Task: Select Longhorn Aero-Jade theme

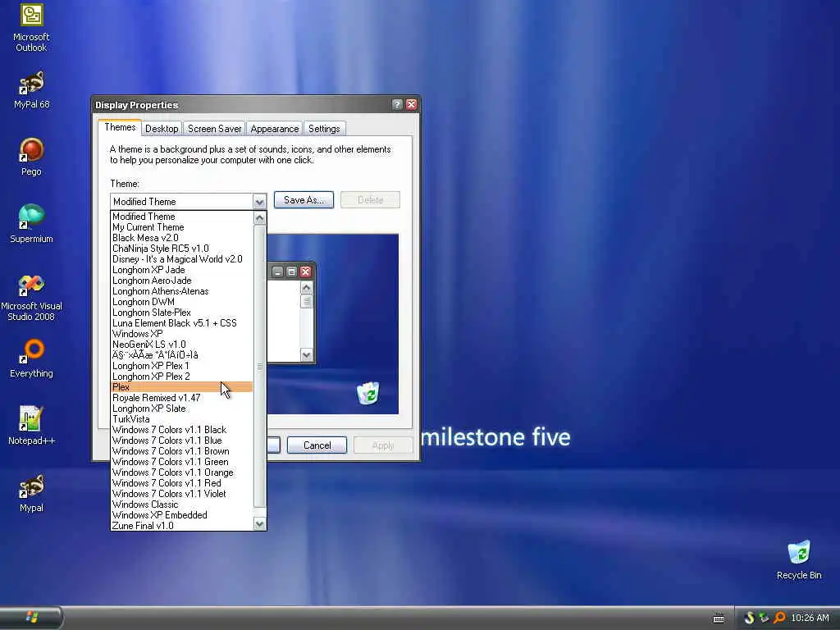Action: point(181,281)
